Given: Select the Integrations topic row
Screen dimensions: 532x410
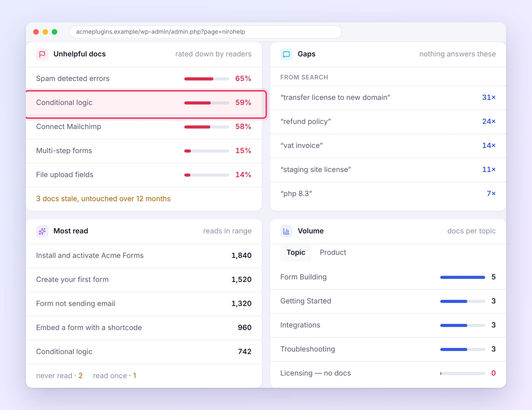Looking at the screenshot, I should (388, 325).
